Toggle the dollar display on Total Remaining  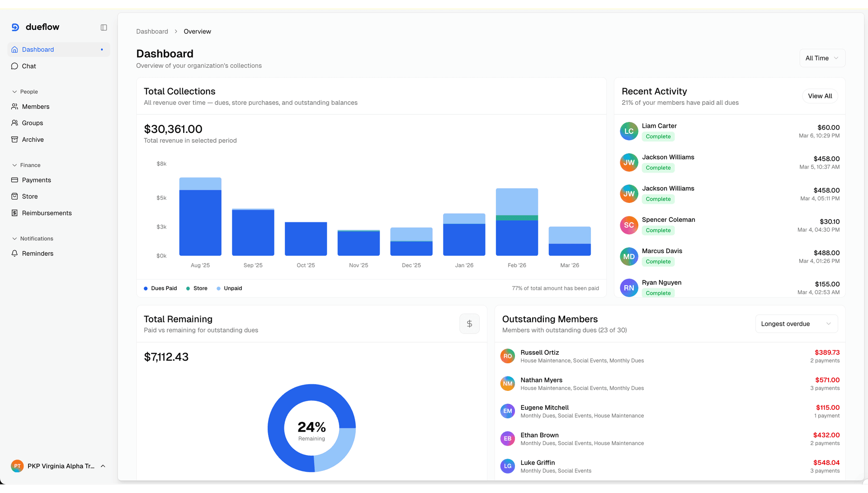(469, 324)
